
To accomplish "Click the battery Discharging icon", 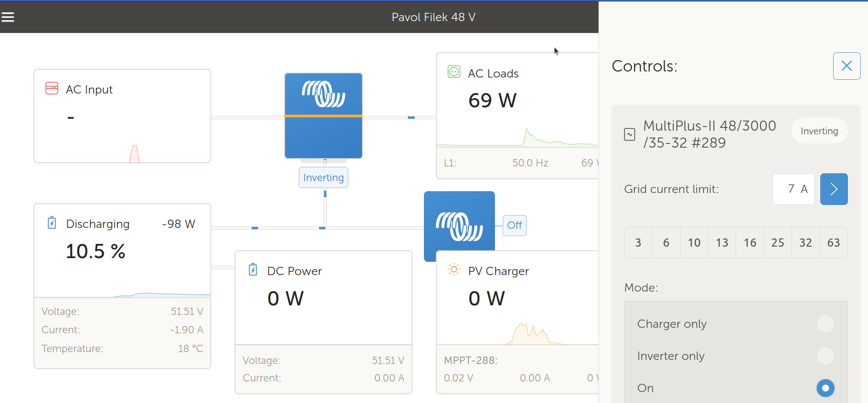I will click(x=52, y=223).
